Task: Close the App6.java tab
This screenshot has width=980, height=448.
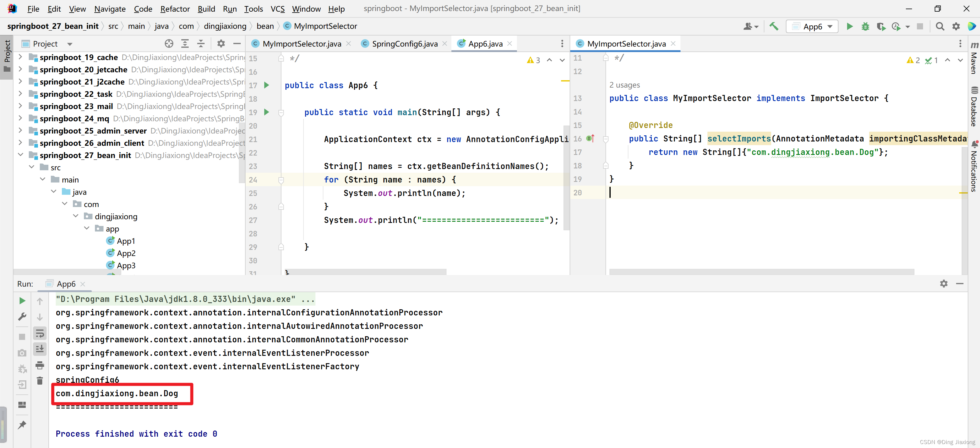Action: click(510, 43)
